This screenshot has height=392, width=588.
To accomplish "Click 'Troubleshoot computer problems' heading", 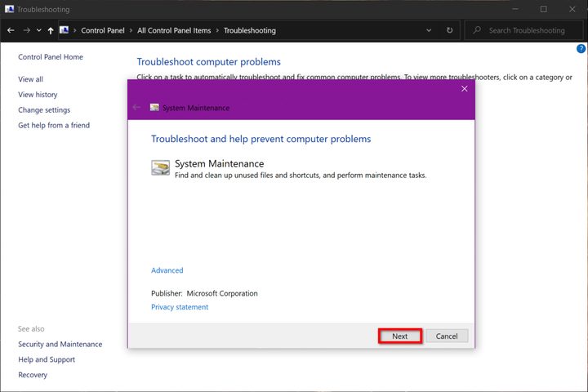I will 209,62.
